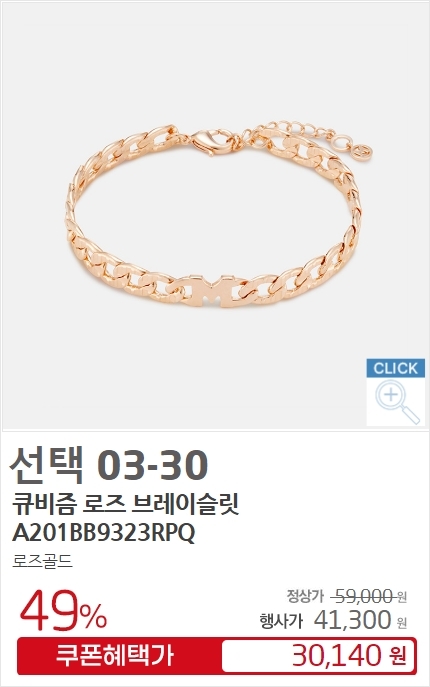Click product code A201BB9323RPQ
Viewport: 430px width, 687px height.
pyautogui.click(x=103, y=533)
